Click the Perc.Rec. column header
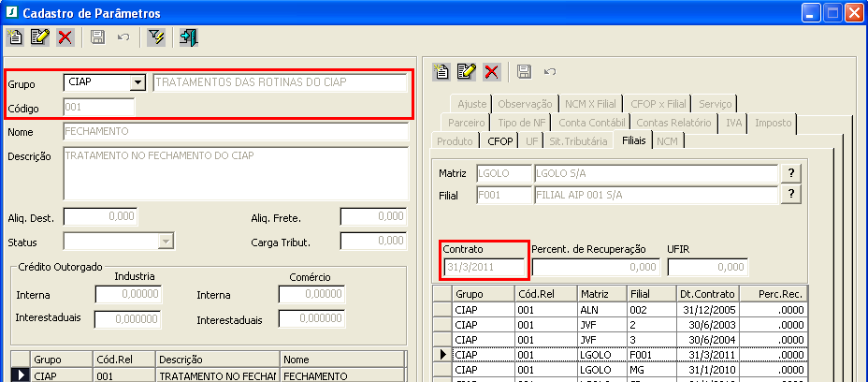 (774, 293)
